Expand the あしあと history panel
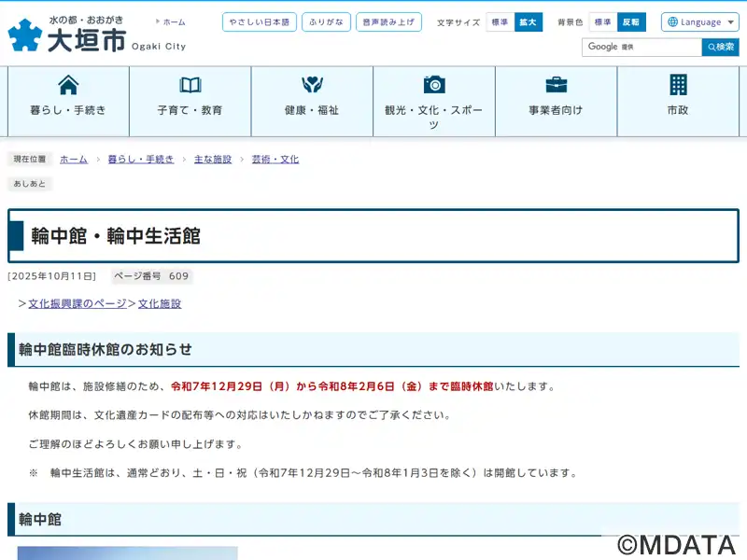The image size is (747, 560). (x=30, y=184)
